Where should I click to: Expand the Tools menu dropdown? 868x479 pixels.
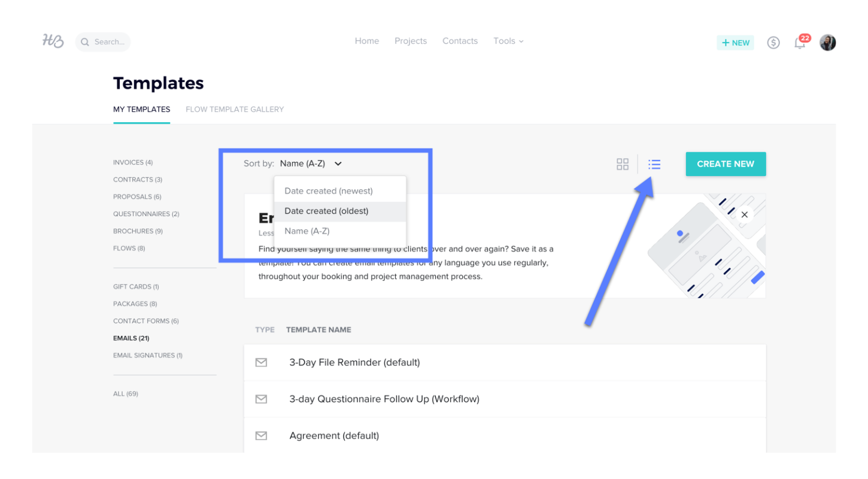pyautogui.click(x=508, y=41)
